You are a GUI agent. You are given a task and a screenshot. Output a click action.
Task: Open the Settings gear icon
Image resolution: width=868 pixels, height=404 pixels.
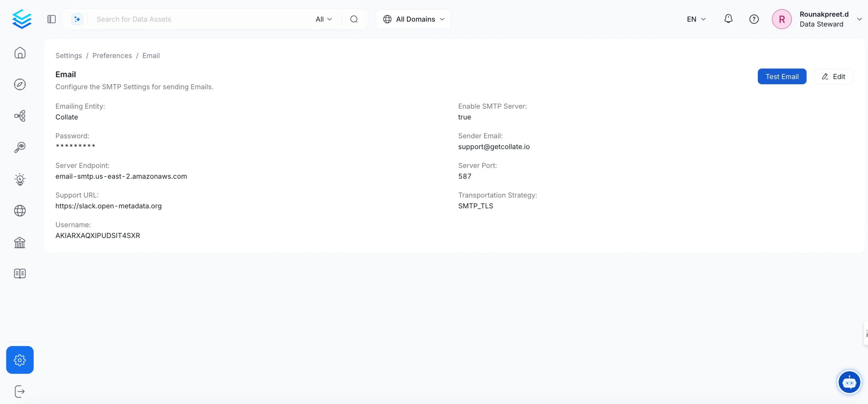pyautogui.click(x=20, y=360)
